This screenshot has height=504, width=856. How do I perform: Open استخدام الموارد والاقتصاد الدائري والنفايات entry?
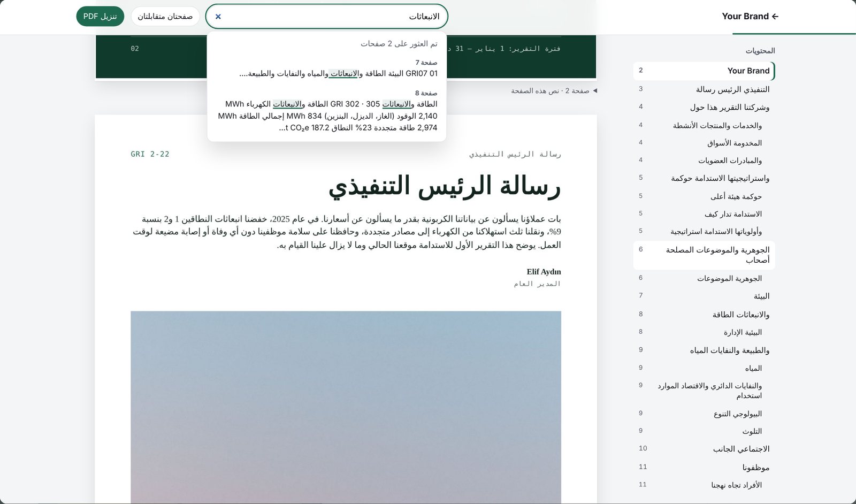[x=704, y=391]
